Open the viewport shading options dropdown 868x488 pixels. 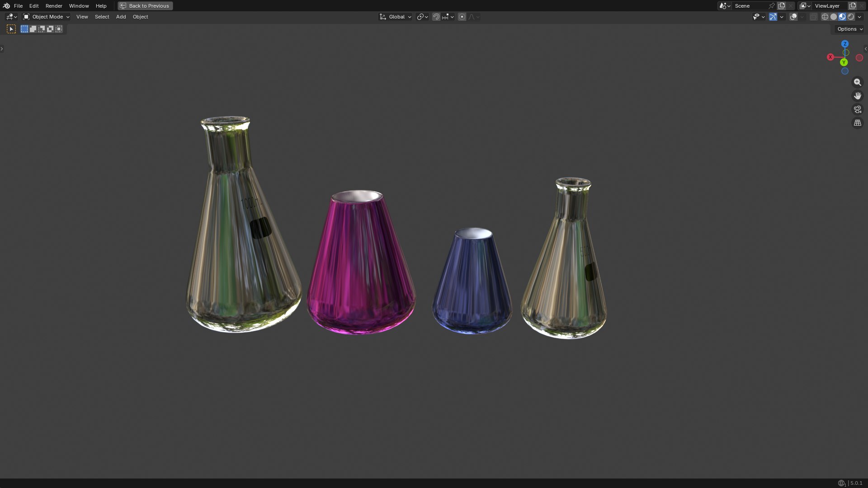point(859,17)
